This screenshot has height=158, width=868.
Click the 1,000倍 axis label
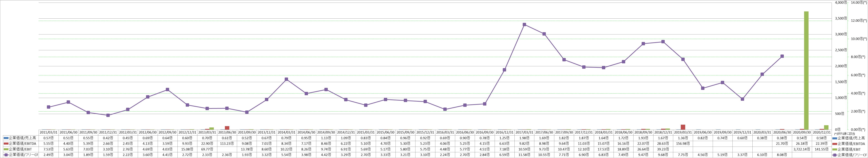pos(841,98)
